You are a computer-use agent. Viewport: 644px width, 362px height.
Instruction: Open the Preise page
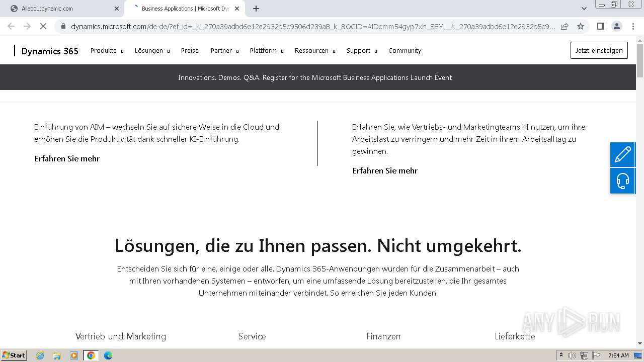[x=190, y=51]
